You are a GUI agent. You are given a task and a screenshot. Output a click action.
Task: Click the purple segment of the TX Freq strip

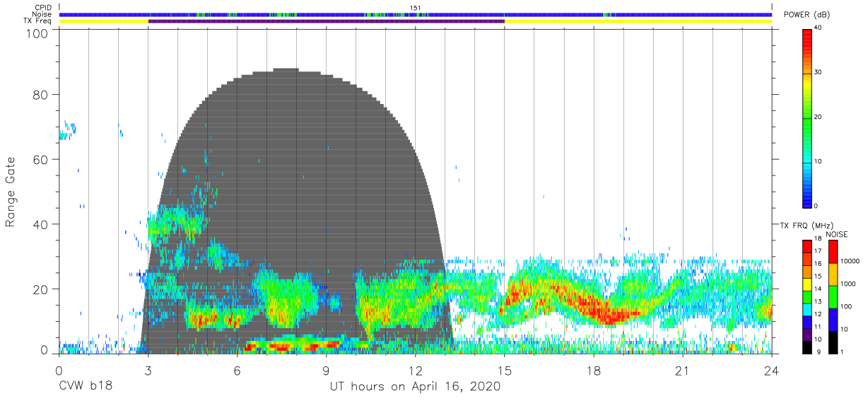click(326, 21)
